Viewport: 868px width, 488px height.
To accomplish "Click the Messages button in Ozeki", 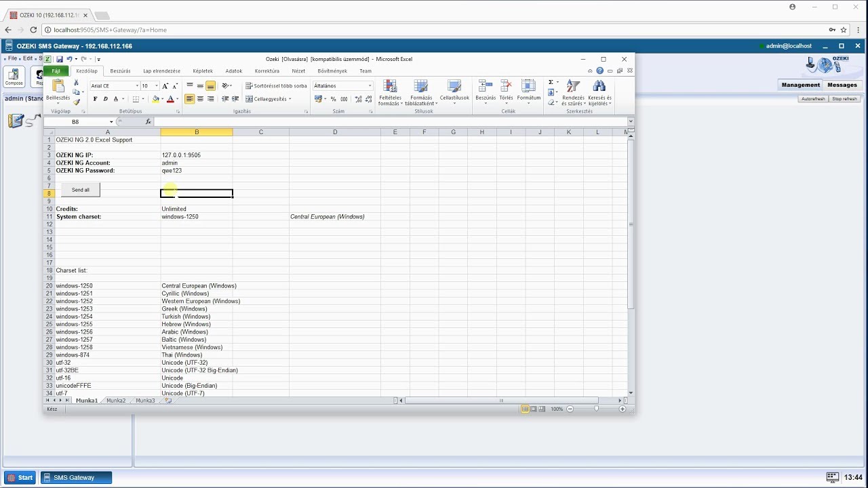I will click(842, 85).
